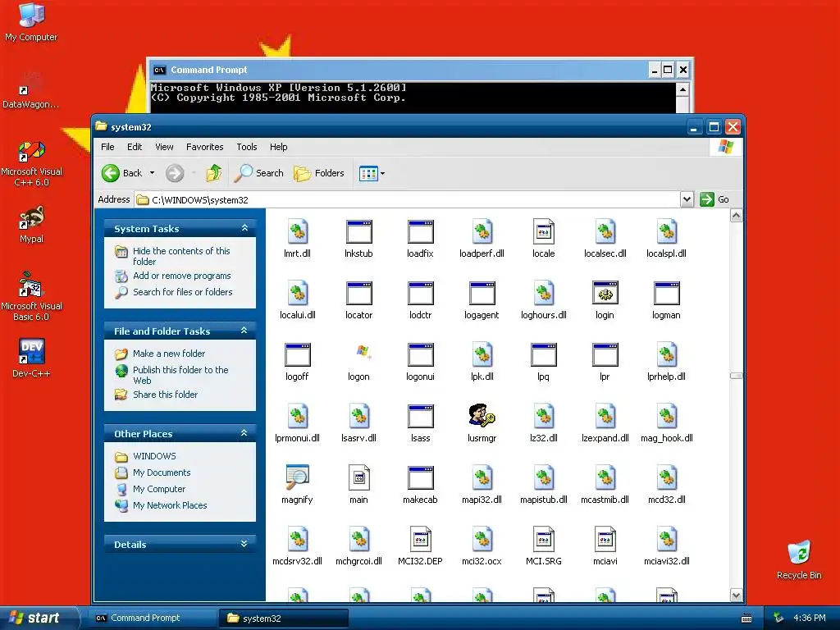This screenshot has width=840, height=630.
Task: Click Command Prompt scrollbar up arrow
Action: (682, 89)
